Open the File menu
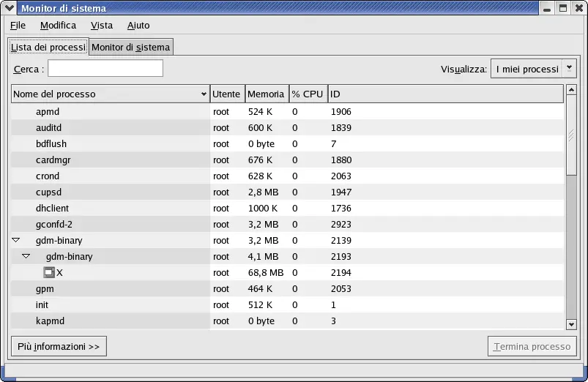Screen dimensions: 588x382 18,26
